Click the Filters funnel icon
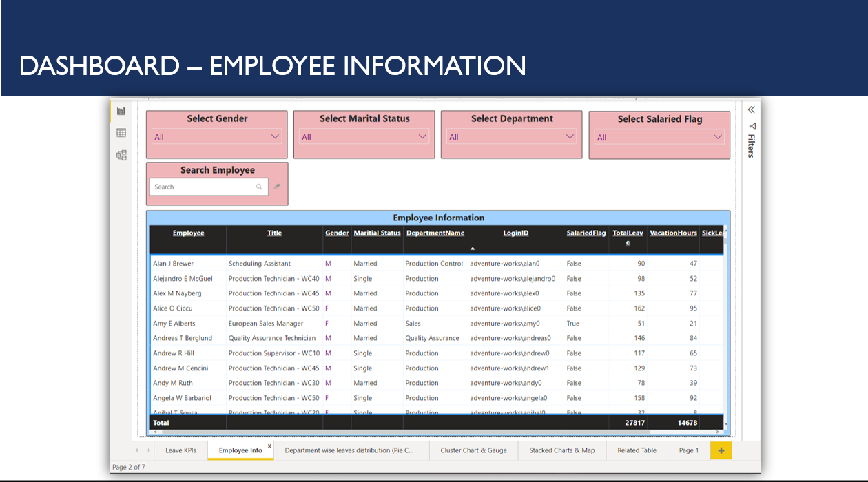 click(752, 126)
